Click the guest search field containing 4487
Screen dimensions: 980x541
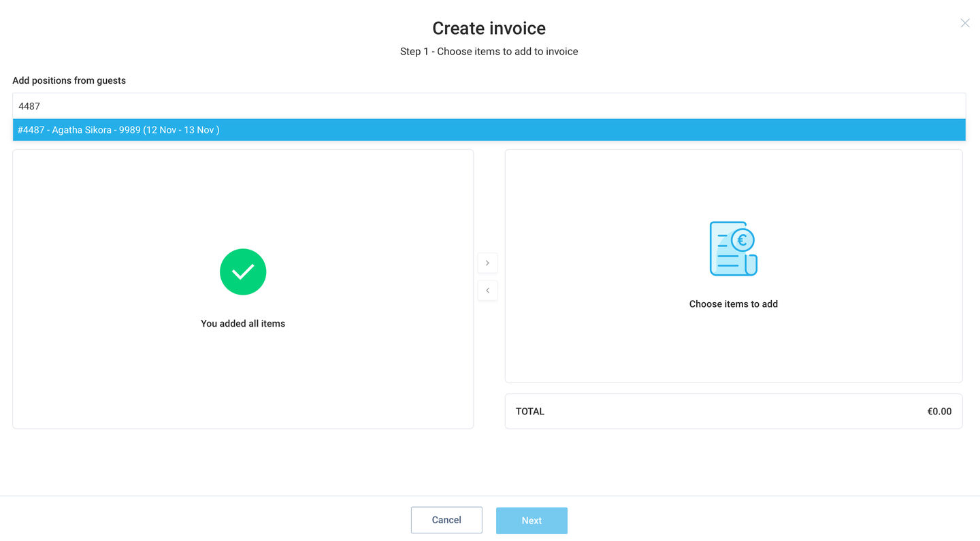tap(489, 106)
